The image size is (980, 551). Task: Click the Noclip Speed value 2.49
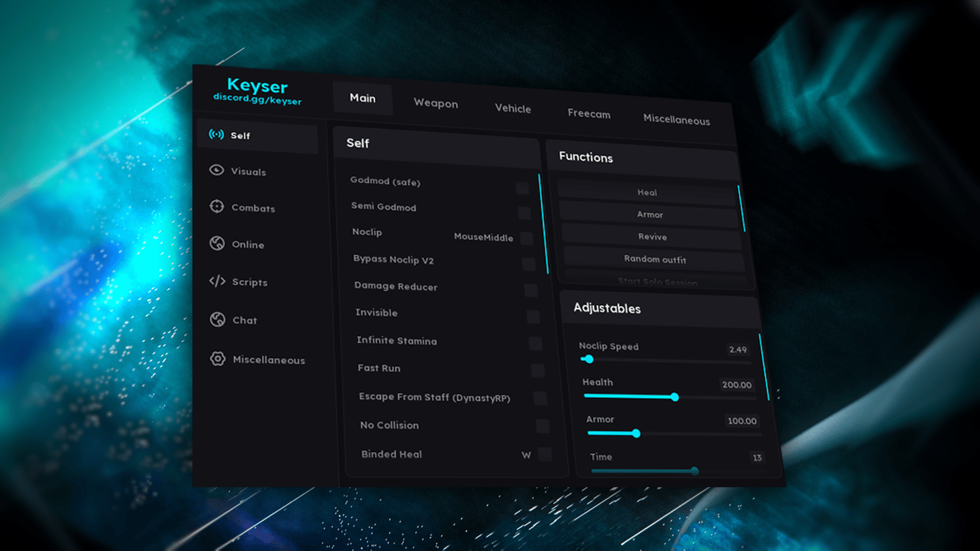[x=738, y=349]
